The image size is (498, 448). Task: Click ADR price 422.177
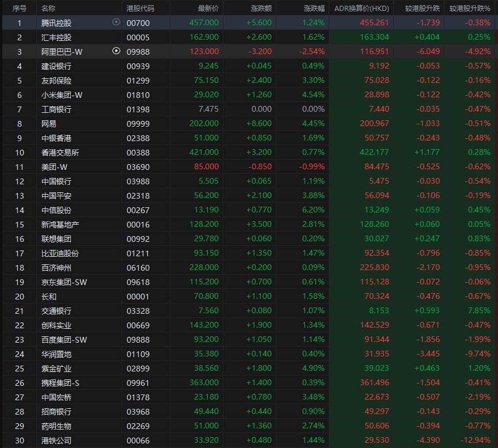pyautogui.click(x=374, y=152)
